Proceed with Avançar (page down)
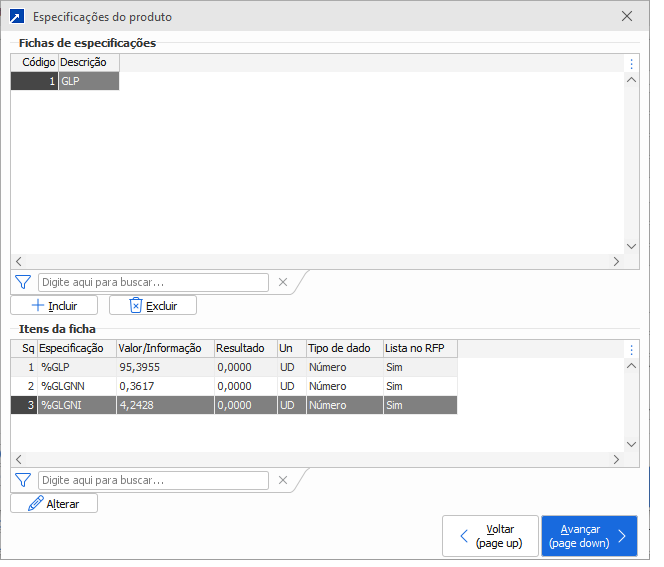 coord(589,536)
